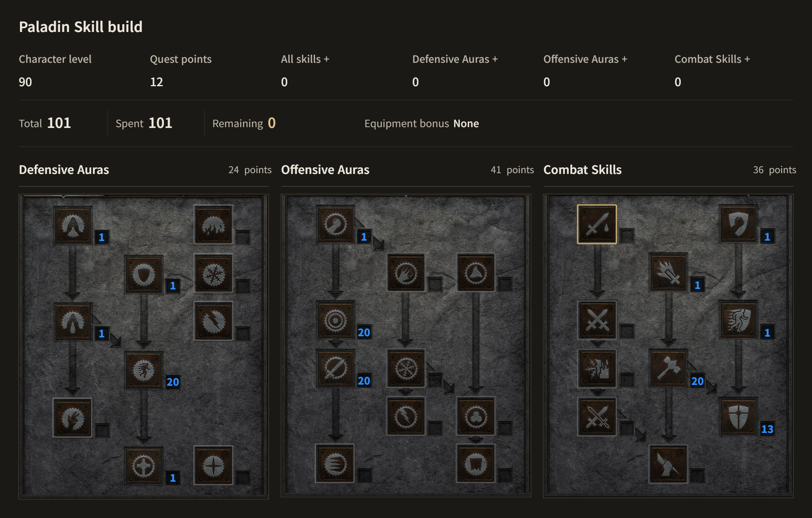Click Blessed Hammer's level box showing 20
The image size is (812, 518).
(x=698, y=381)
